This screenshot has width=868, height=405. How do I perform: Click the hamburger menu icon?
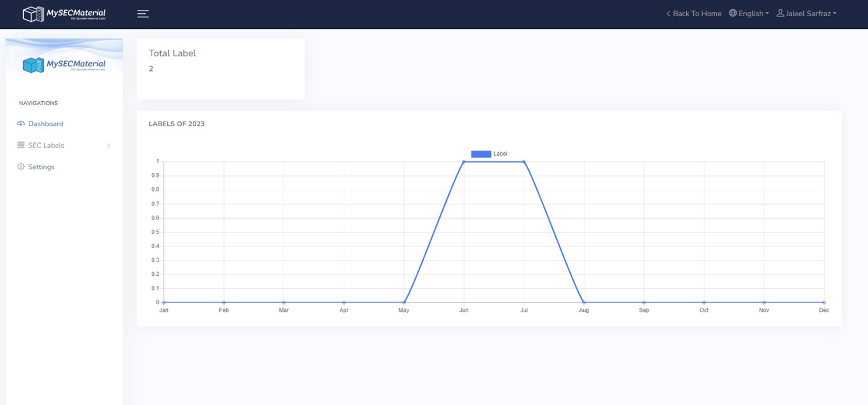(x=143, y=14)
